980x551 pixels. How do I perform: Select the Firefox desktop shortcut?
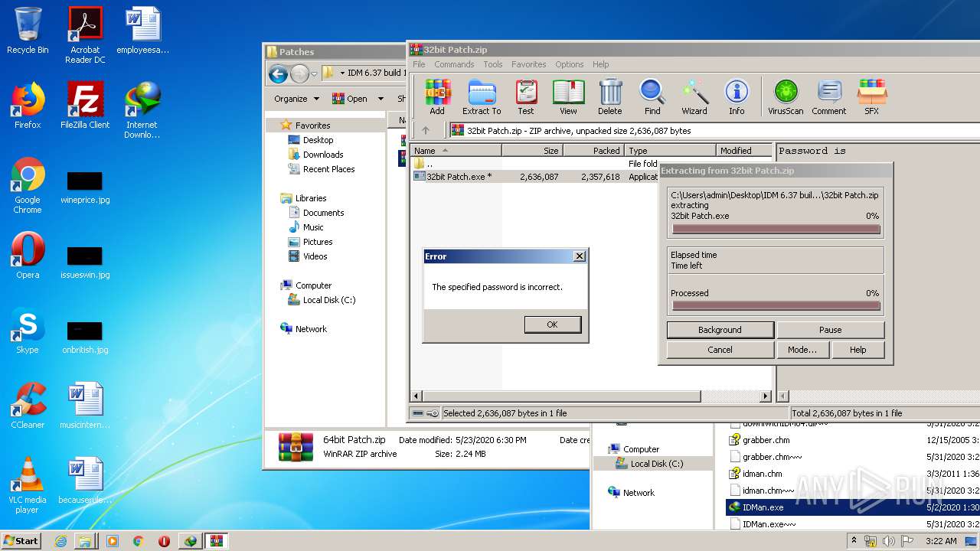click(28, 106)
